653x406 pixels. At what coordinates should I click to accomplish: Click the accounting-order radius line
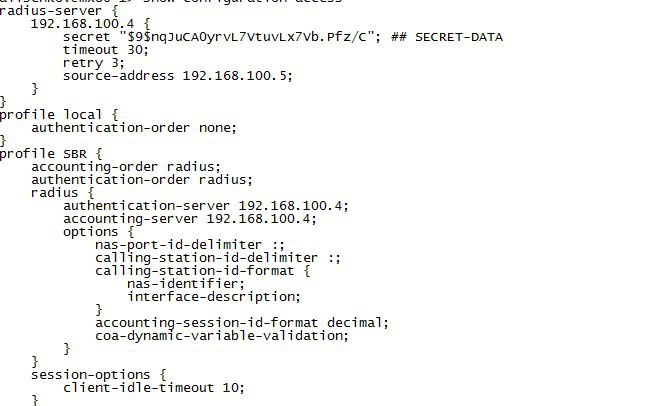[x=126, y=167]
